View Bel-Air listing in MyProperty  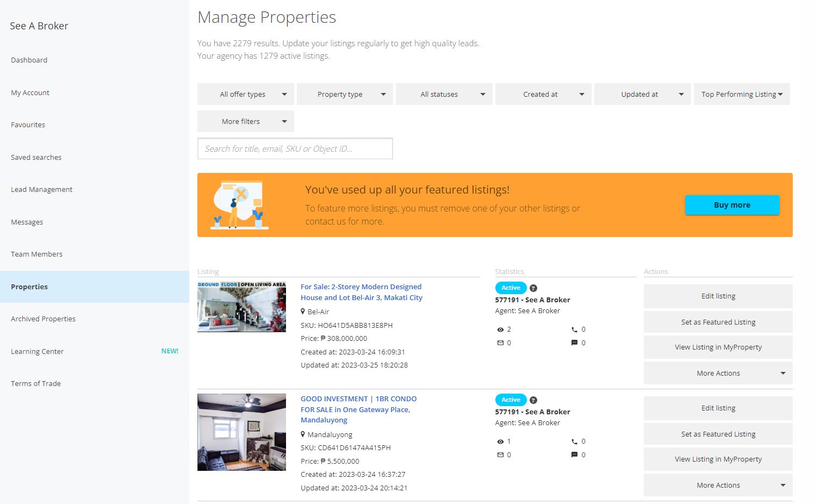(718, 347)
